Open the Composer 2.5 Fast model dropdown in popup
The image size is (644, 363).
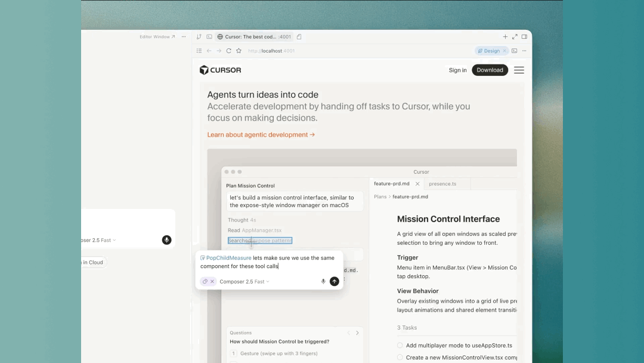tap(244, 281)
